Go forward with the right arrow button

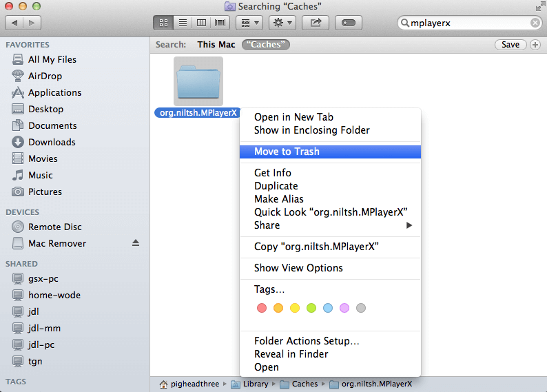(32, 23)
